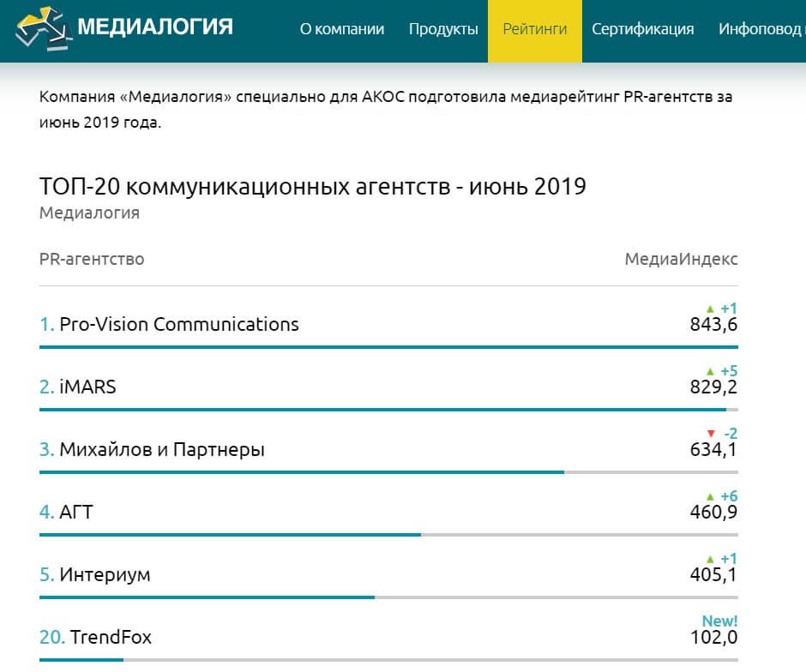Click the 405,1 index value
This screenshot has height=672, width=806.
point(713,574)
